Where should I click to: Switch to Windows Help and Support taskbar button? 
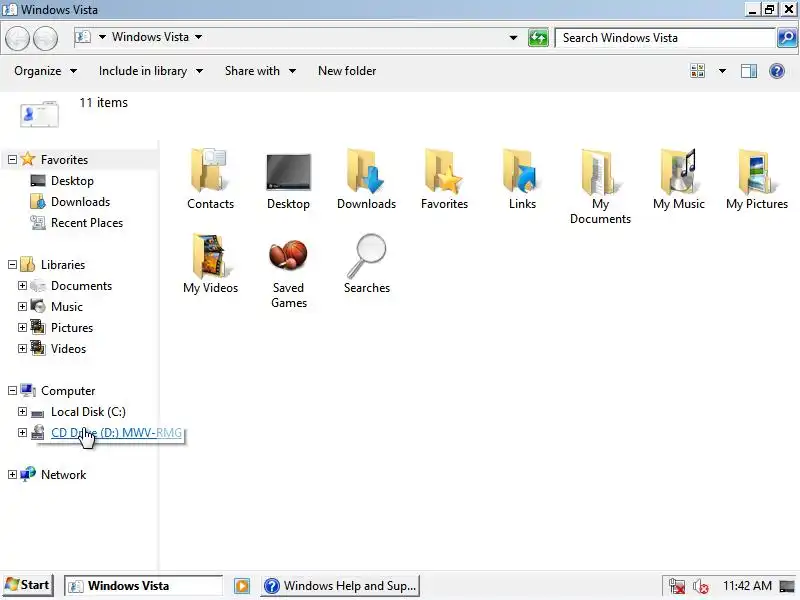[x=340, y=586]
